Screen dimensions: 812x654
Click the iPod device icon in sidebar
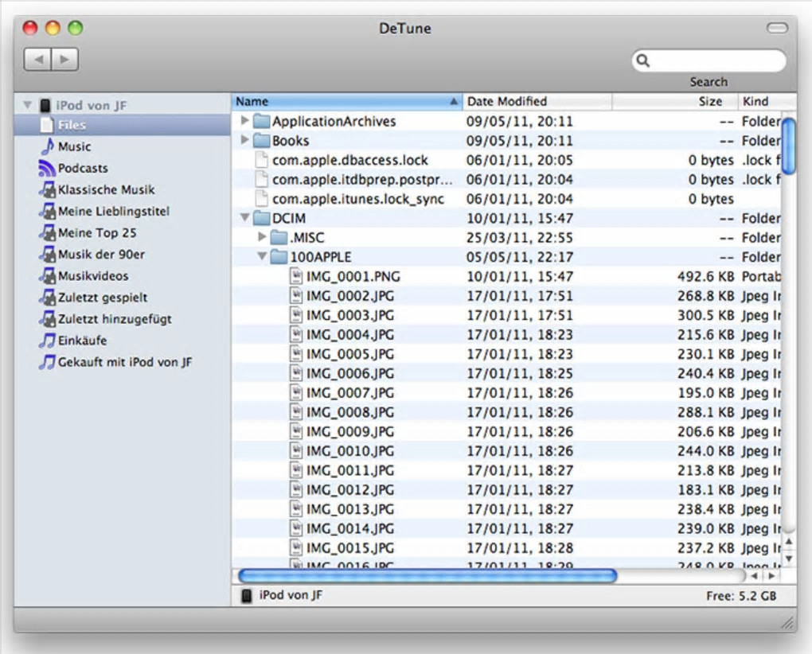pyautogui.click(x=45, y=106)
